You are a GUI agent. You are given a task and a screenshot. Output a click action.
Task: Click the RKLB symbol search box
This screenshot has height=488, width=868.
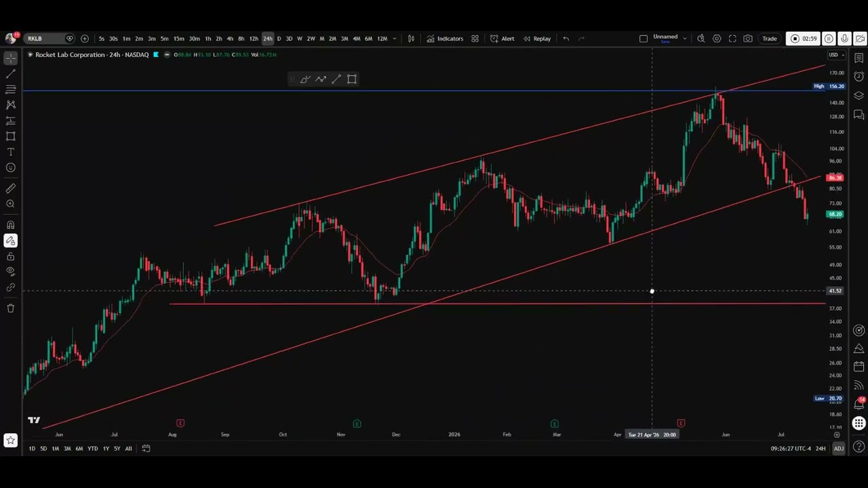point(50,39)
